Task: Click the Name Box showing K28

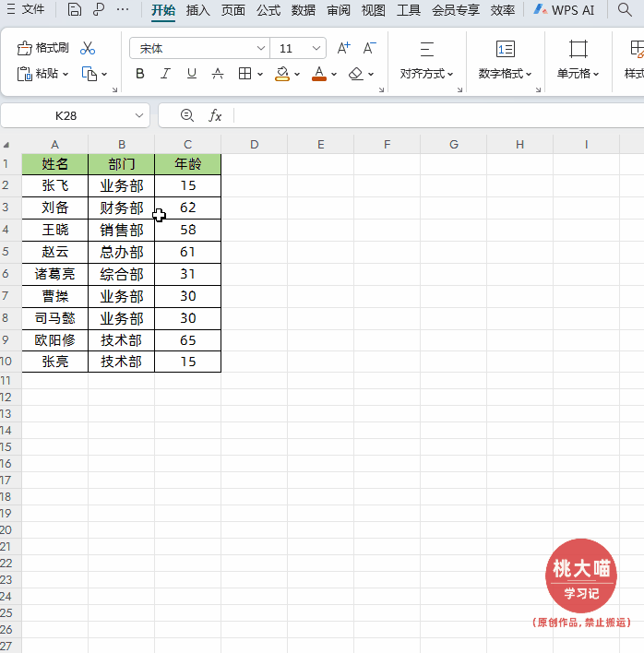Action: tap(66, 116)
